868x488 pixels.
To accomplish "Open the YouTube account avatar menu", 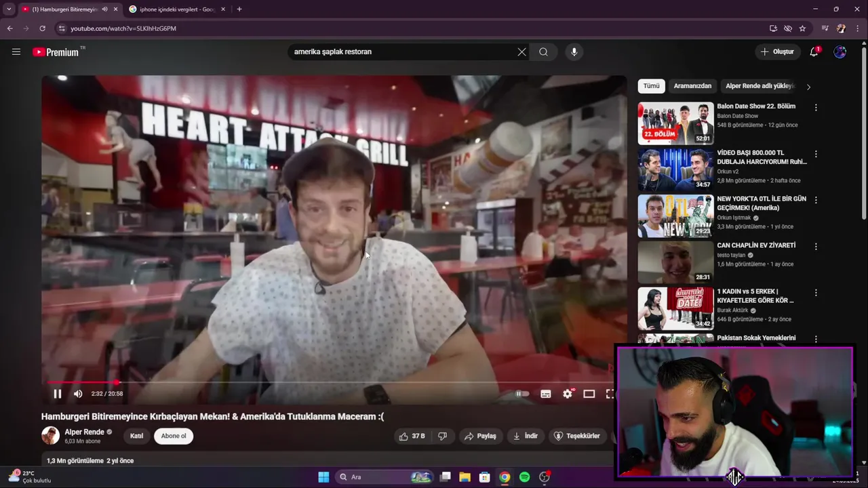I will (x=840, y=52).
